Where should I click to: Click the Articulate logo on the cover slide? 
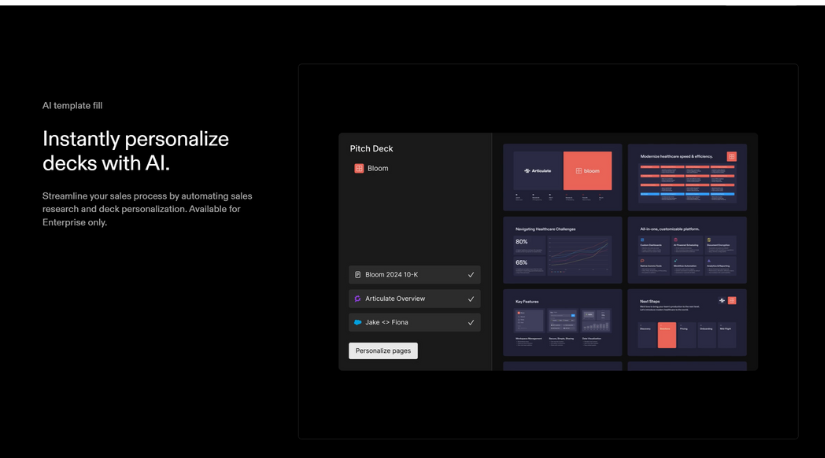pyautogui.click(x=538, y=171)
